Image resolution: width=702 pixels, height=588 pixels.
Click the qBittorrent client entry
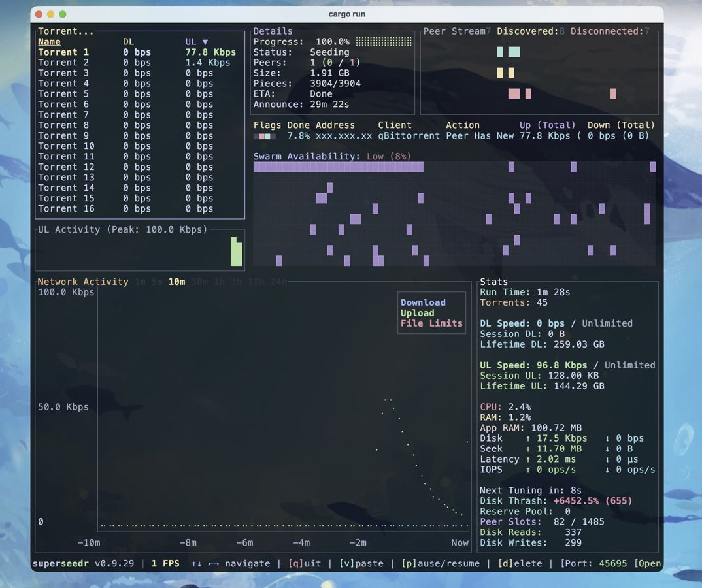[x=409, y=136]
